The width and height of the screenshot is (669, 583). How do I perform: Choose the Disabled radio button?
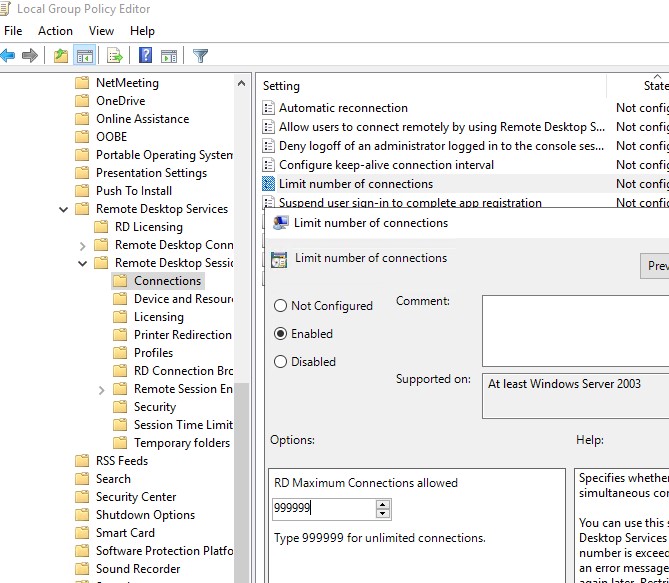(x=280, y=362)
